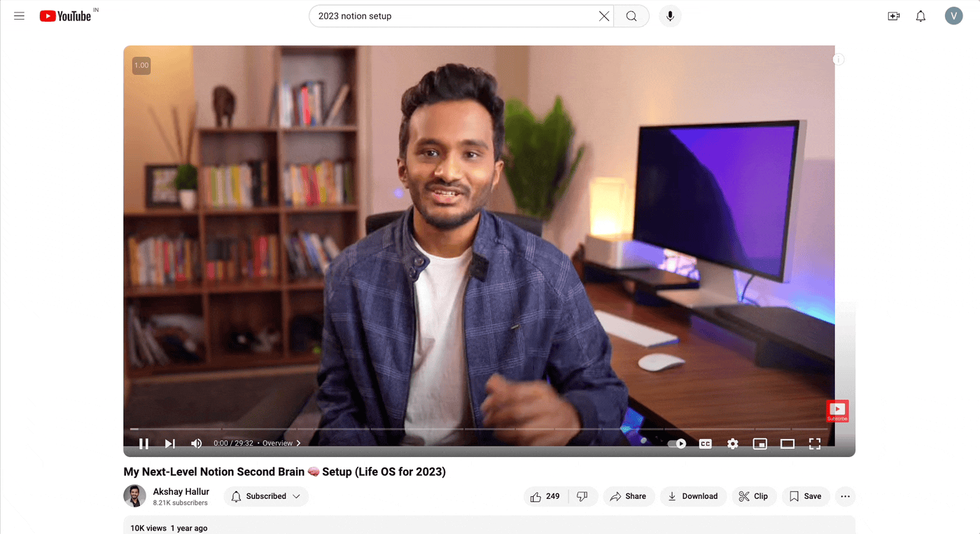Pause the video playback
This screenshot has width=980, height=534.
(x=143, y=444)
